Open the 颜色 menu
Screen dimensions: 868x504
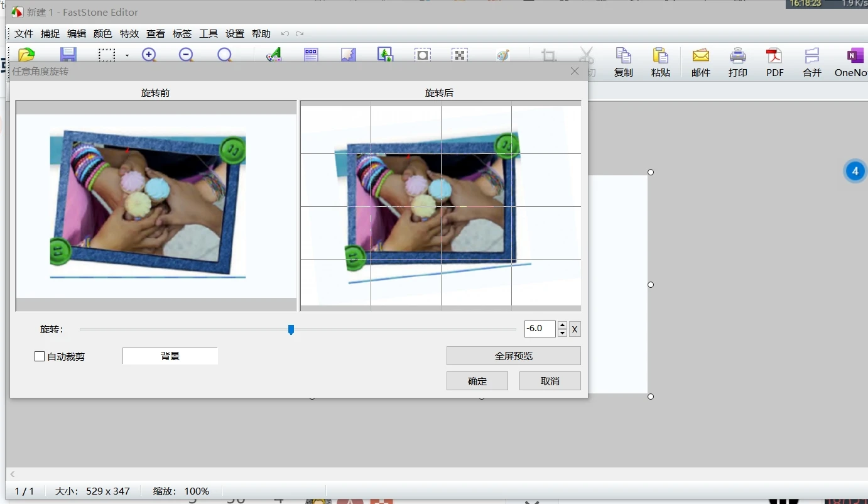point(103,34)
